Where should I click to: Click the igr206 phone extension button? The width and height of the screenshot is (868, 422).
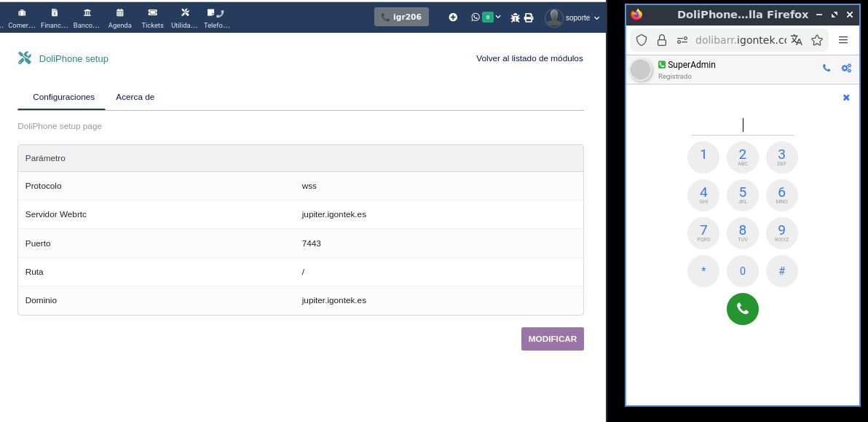401,17
